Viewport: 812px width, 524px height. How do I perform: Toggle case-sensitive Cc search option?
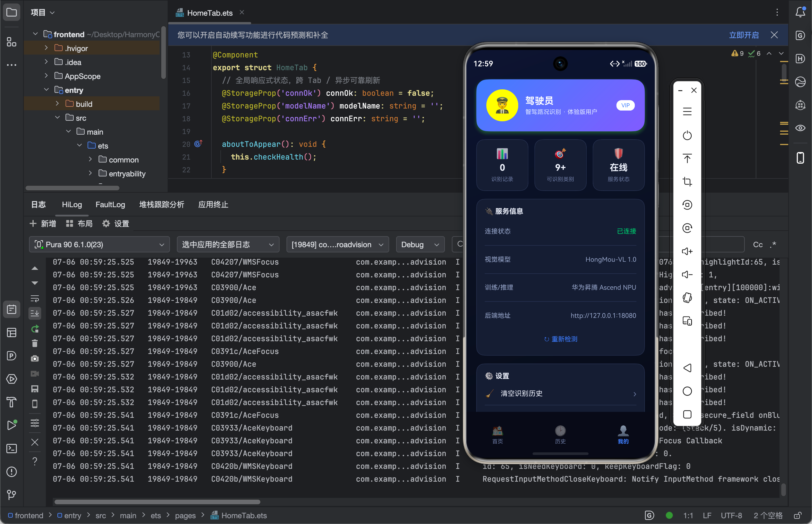point(758,245)
